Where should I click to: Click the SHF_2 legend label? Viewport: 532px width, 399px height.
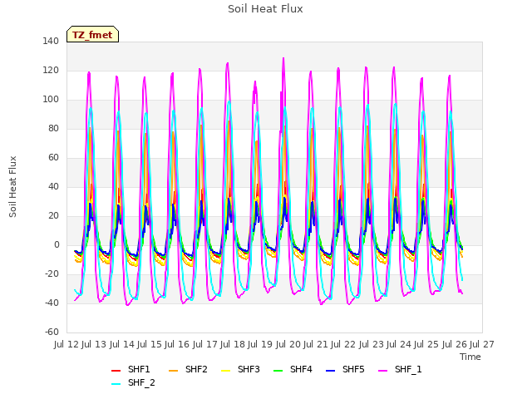[x=141, y=382]
